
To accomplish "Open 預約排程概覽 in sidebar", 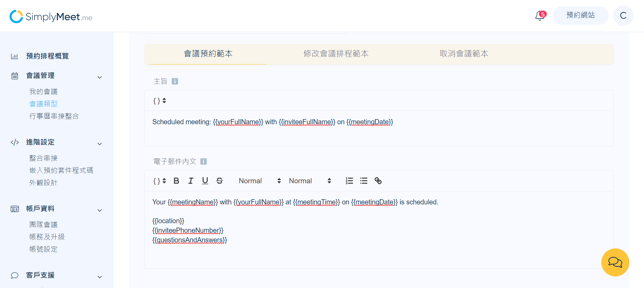I will pos(47,56).
